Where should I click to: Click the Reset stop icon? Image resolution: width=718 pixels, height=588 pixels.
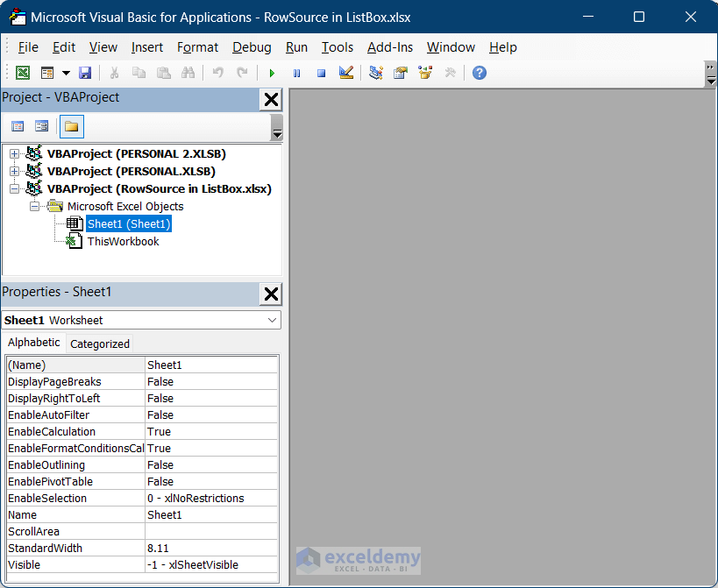click(x=322, y=74)
